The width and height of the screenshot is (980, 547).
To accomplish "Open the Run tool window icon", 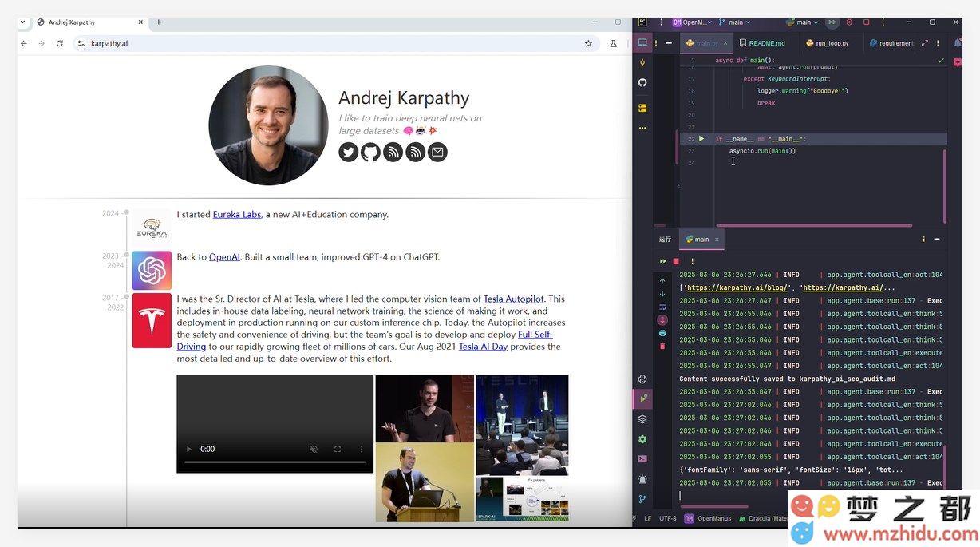I will pyautogui.click(x=642, y=398).
